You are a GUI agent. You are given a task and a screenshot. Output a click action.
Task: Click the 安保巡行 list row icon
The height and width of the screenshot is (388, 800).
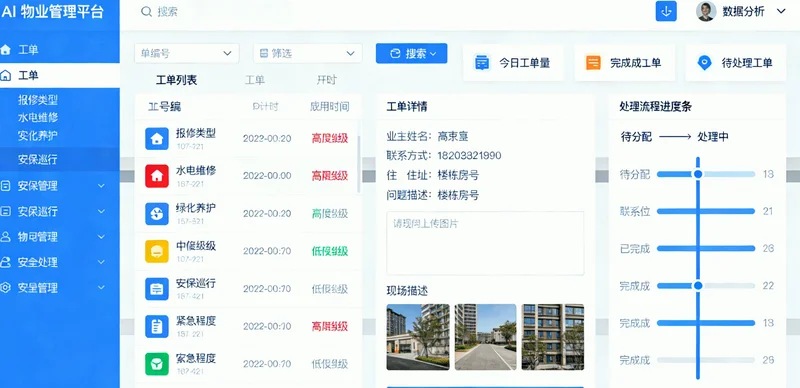(157, 289)
